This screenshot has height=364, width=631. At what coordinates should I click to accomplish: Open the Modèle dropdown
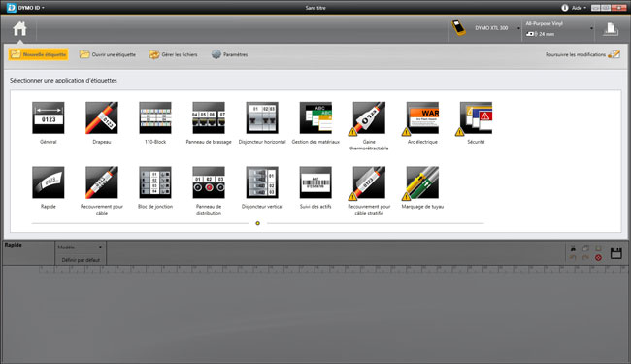point(80,247)
